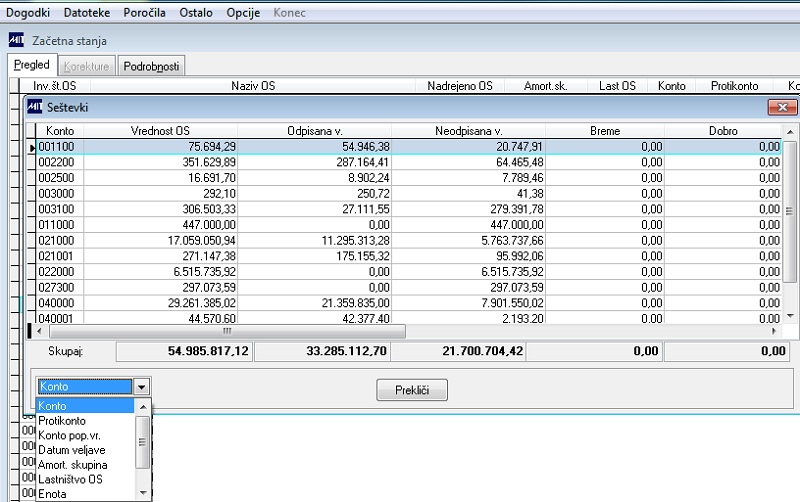Select Protikonto from the dropdown list
Image resolution: width=800 pixels, height=502 pixels.
62,421
